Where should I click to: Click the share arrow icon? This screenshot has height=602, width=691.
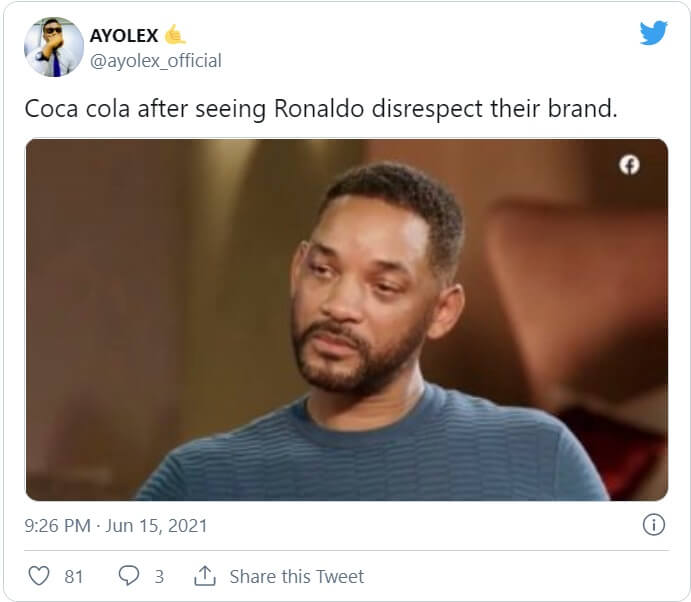[204, 576]
